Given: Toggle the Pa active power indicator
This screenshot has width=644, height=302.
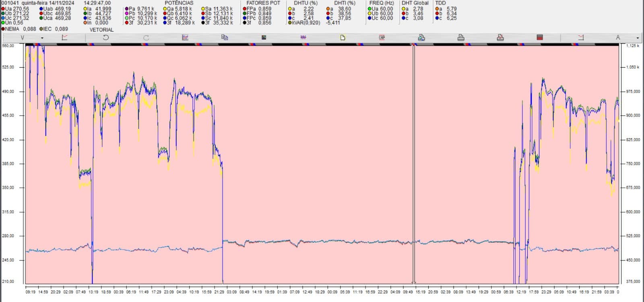Looking at the screenshot, I should pyautogui.click(x=127, y=9).
